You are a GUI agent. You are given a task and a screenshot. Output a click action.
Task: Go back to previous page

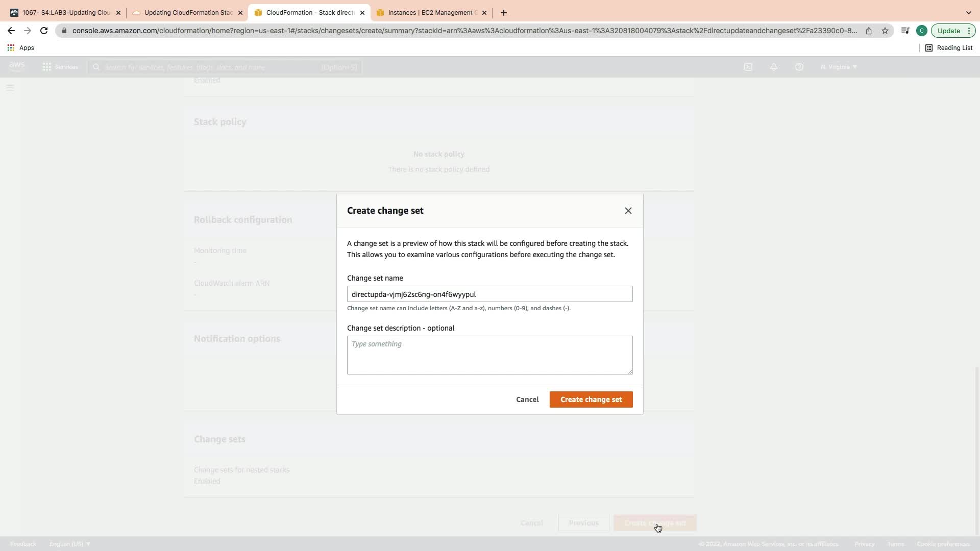click(x=11, y=31)
